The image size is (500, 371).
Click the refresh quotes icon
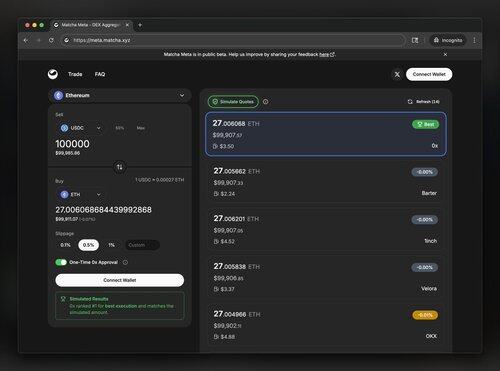(410, 102)
